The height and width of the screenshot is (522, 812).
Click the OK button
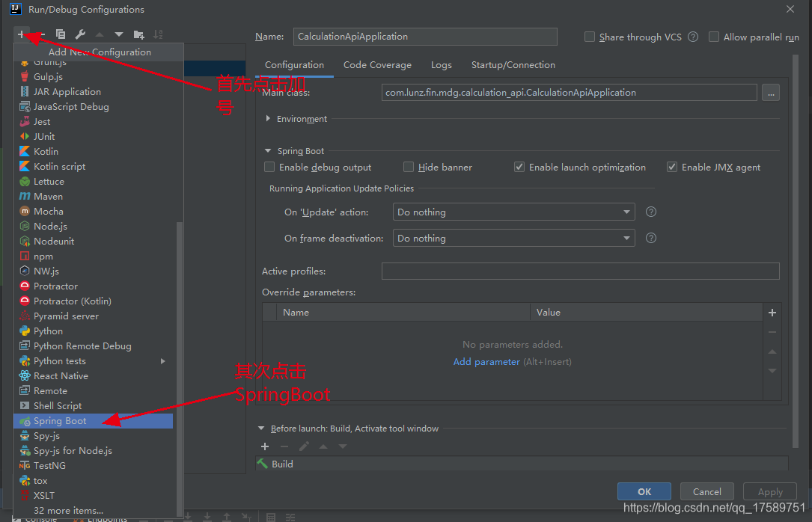(x=644, y=491)
